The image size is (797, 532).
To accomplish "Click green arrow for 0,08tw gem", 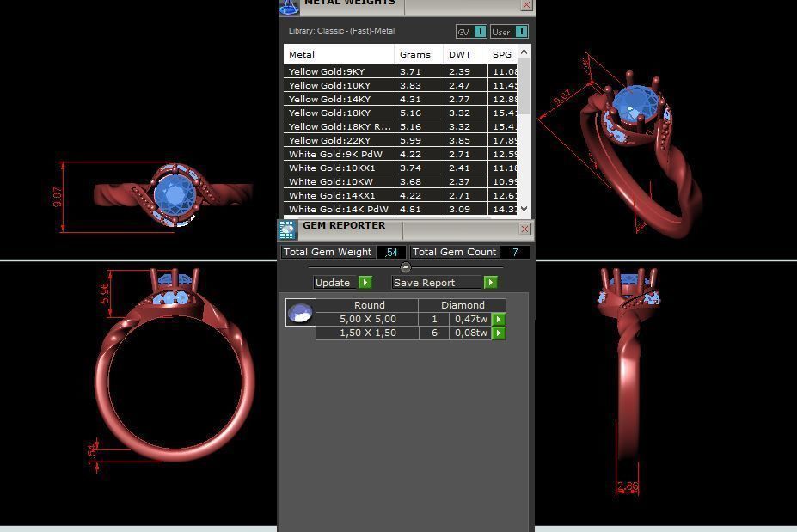I will click(x=499, y=333).
